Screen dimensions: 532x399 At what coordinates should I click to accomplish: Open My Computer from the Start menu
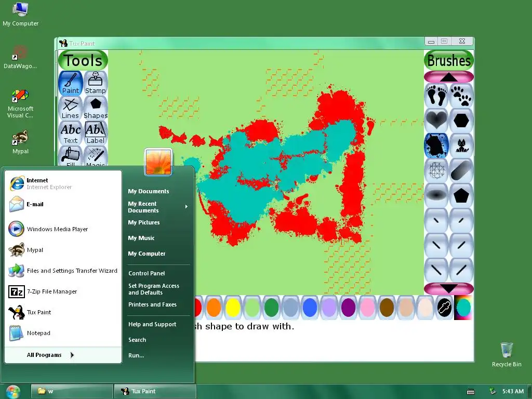tap(157, 254)
